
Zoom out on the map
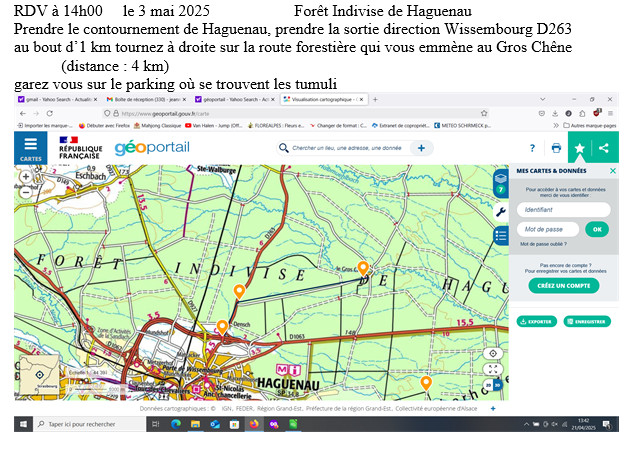(26, 193)
